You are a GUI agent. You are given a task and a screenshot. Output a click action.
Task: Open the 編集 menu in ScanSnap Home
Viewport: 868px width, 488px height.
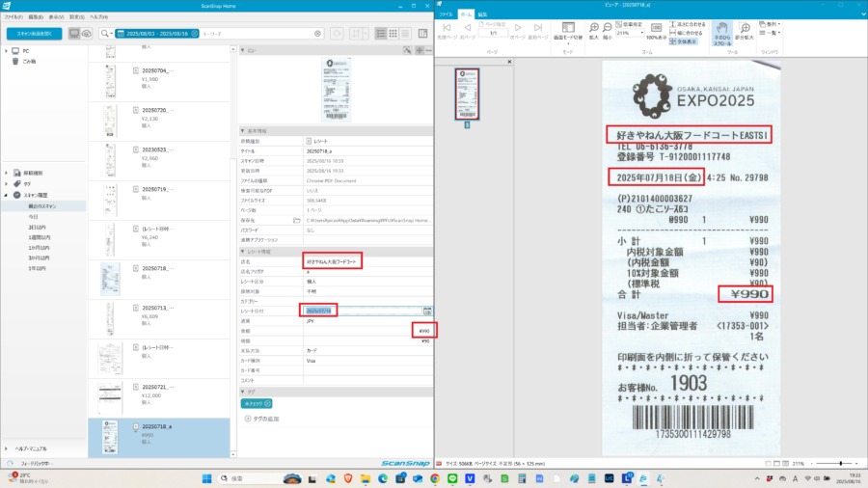[36, 17]
